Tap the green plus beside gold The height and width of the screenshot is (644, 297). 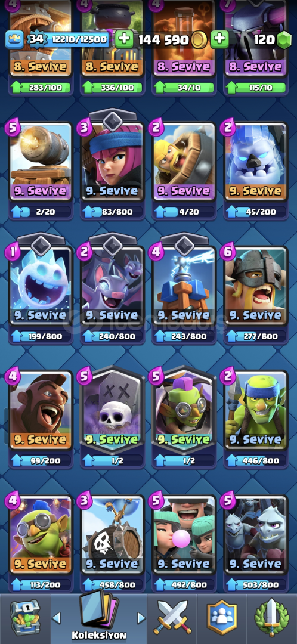click(220, 39)
